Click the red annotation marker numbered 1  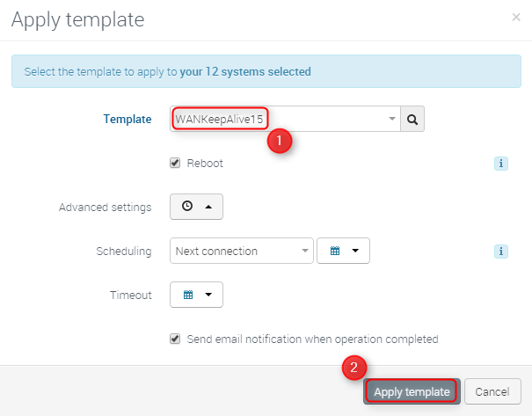pos(280,141)
